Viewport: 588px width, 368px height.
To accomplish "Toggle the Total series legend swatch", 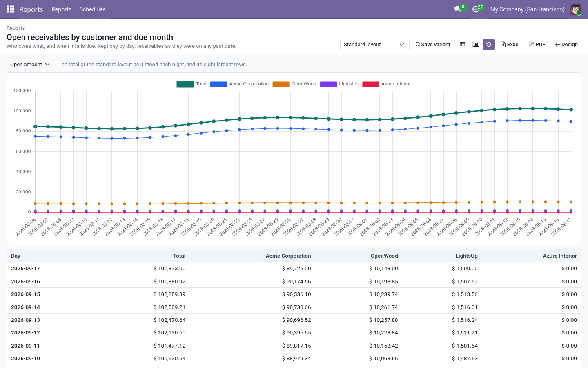I will point(185,84).
